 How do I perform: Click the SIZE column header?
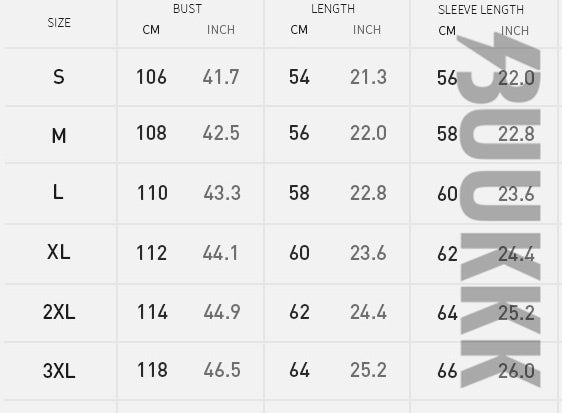click(x=59, y=23)
